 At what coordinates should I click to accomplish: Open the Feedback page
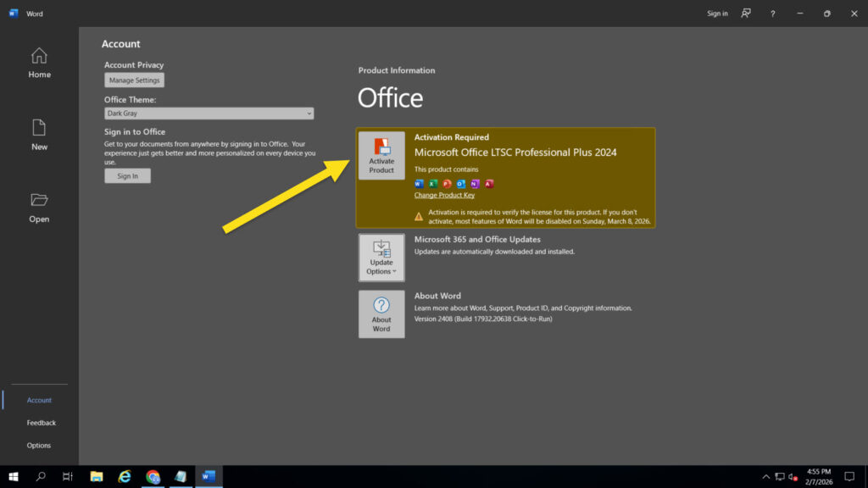(x=41, y=423)
